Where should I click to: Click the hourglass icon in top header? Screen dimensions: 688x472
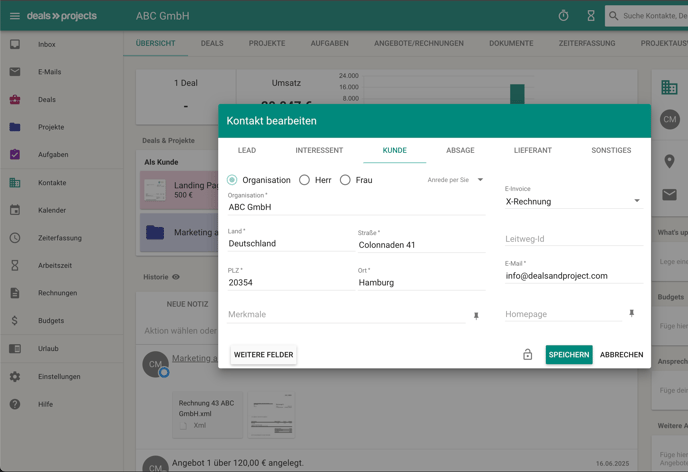tap(591, 16)
